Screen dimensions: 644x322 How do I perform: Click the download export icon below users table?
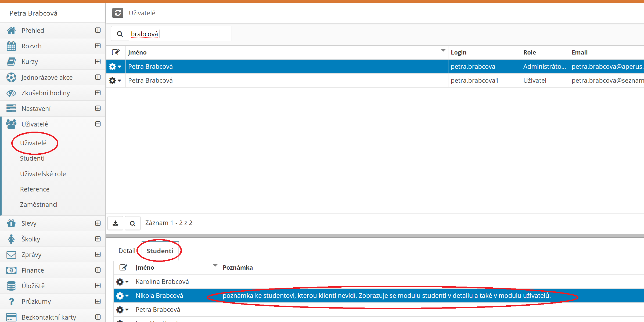tap(115, 223)
